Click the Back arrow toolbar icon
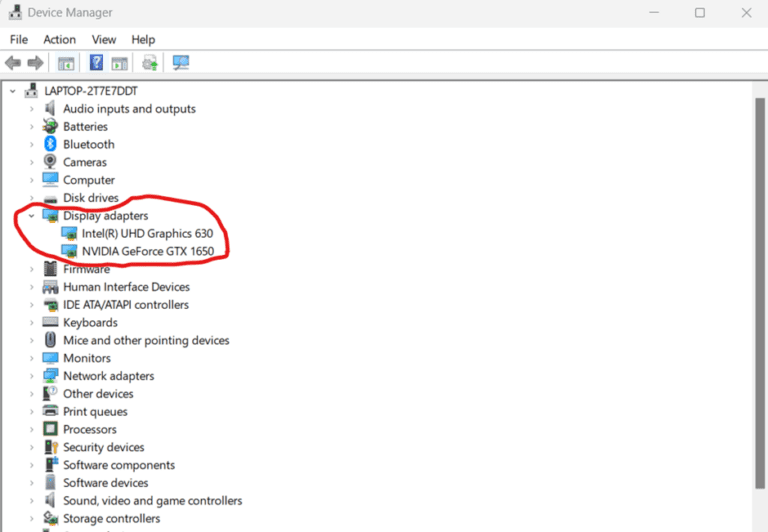The height and width of the screenshot is (532, 768). coord(13,63)
